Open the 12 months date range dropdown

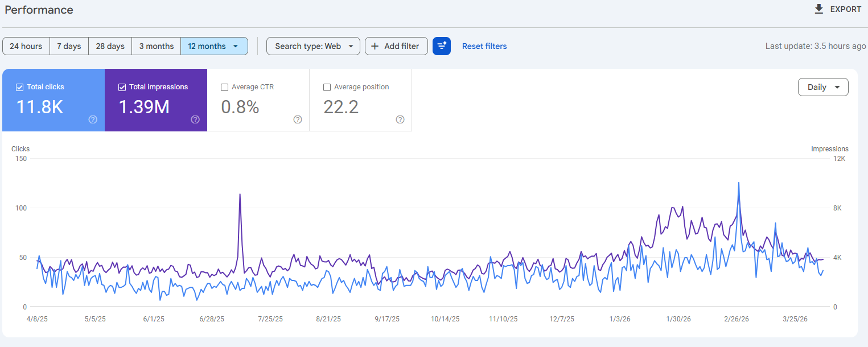coord(214,46)
